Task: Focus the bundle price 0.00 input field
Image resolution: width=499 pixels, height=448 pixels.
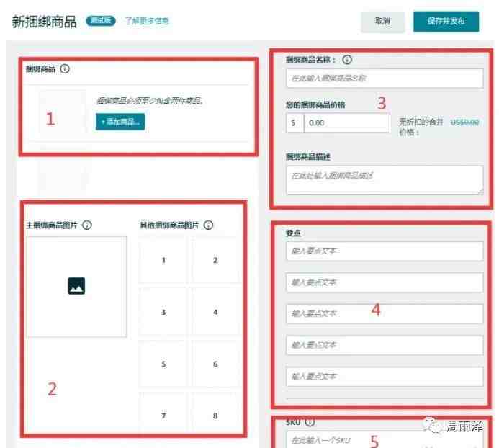Action: [x=346, y=123]
